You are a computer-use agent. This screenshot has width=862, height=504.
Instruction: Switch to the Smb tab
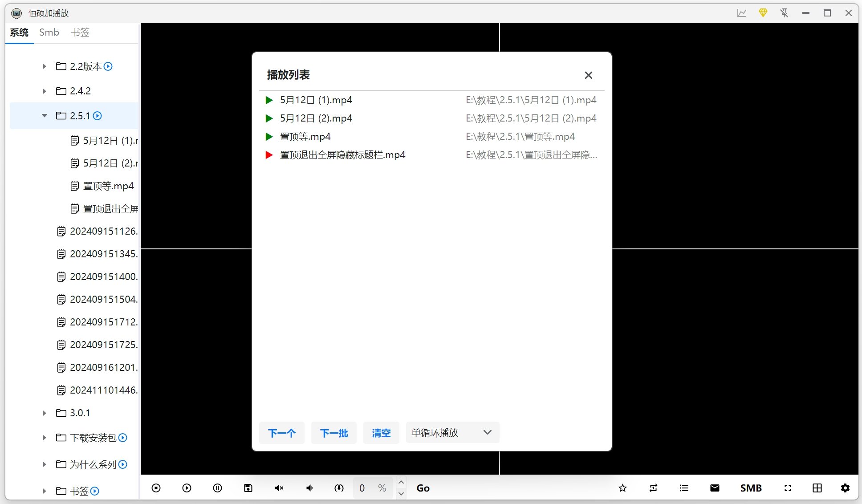point(49,32)
